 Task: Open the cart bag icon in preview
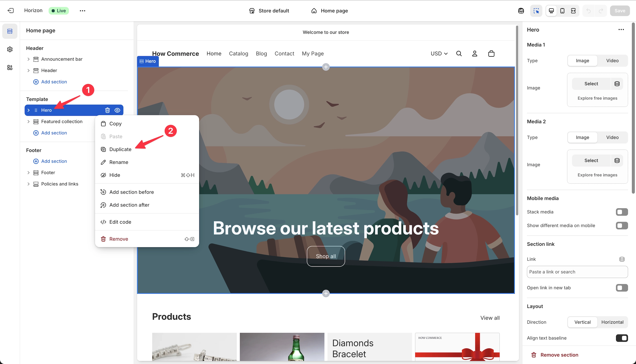tap(491, 54)
